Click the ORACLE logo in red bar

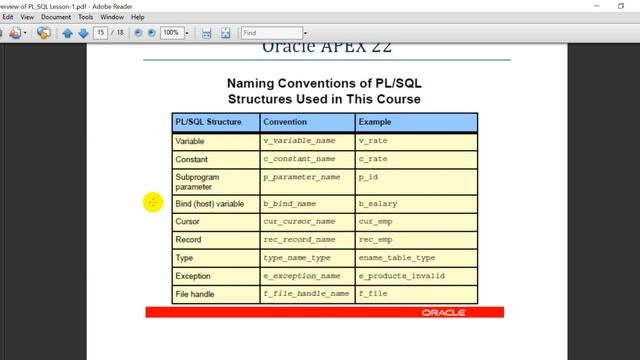coord(444,313)
